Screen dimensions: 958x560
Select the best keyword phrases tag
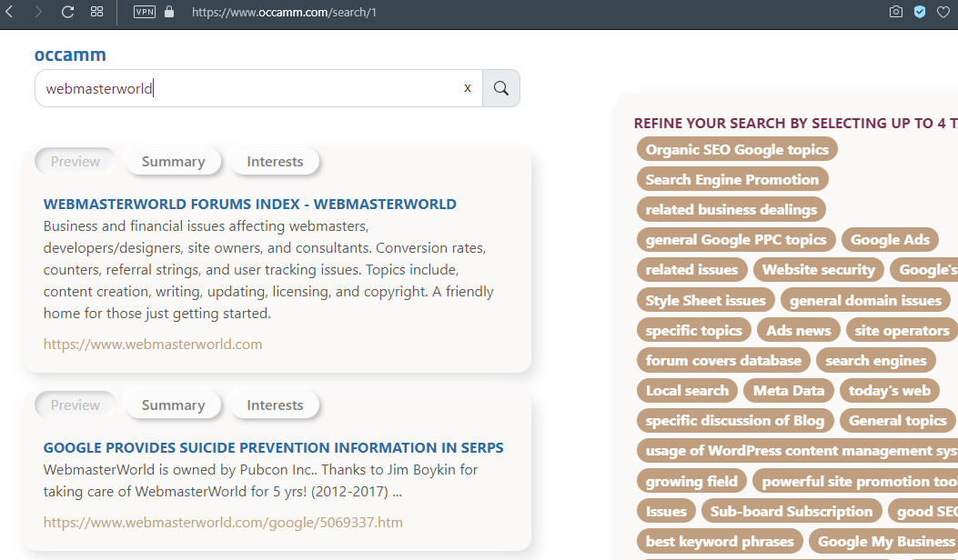(x=720, y=541)
